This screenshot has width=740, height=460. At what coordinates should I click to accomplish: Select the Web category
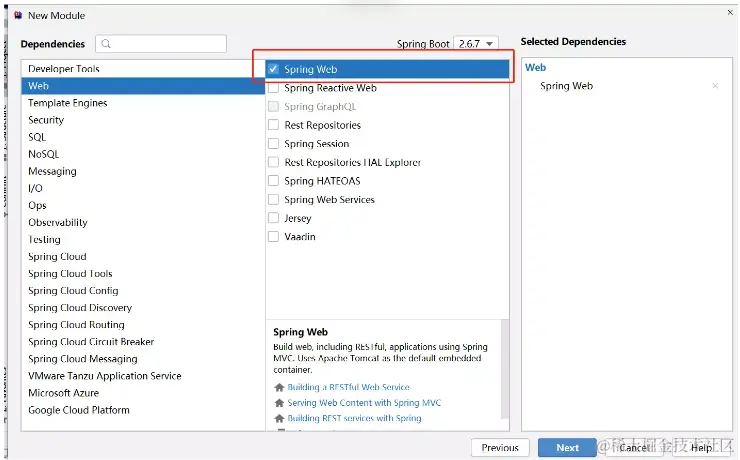click(x=143, y=86)
